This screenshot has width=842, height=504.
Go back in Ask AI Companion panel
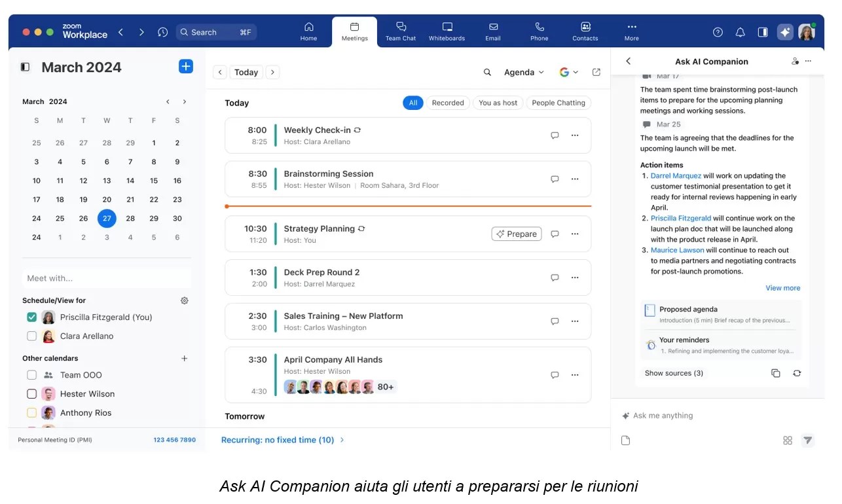629,61
